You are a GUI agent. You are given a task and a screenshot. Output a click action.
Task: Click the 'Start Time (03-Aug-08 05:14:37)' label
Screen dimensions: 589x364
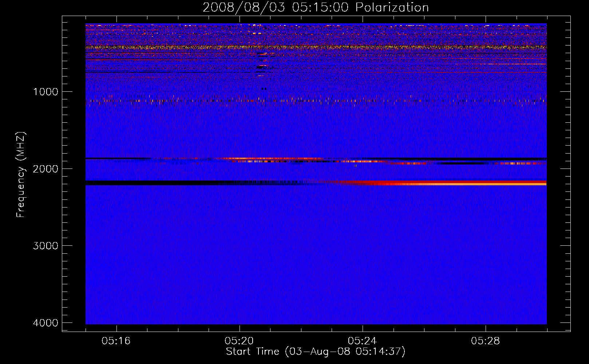pyautogui.click(x=316, y=352)
